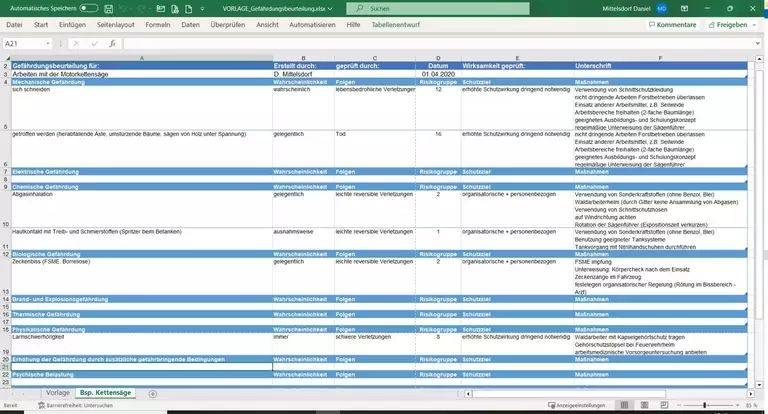The height and width of the screenshot is (414, 768).
Task: Click the horizontal scrollbar right arrow
Action: (751, 393)
